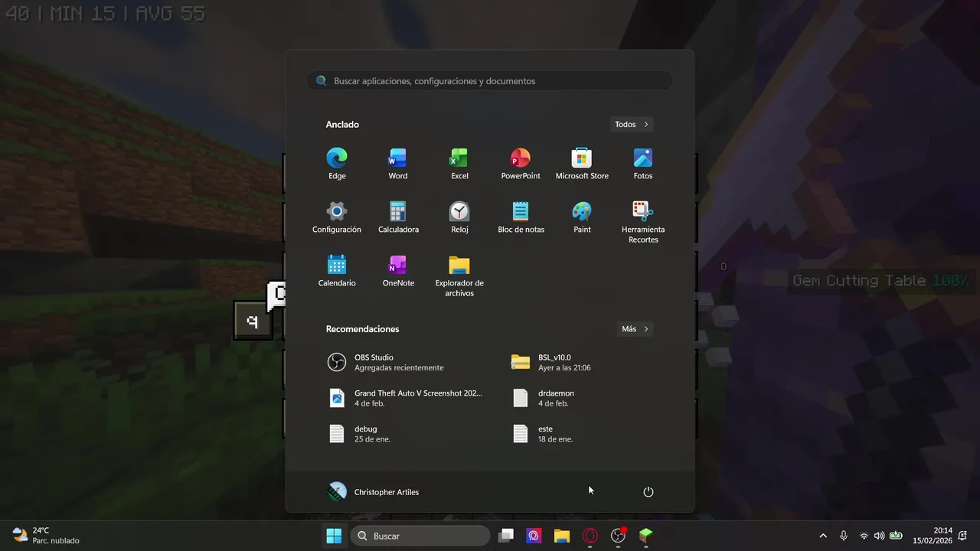
Task: Open the Excel pinned app
Action: [x=459, y=164]
